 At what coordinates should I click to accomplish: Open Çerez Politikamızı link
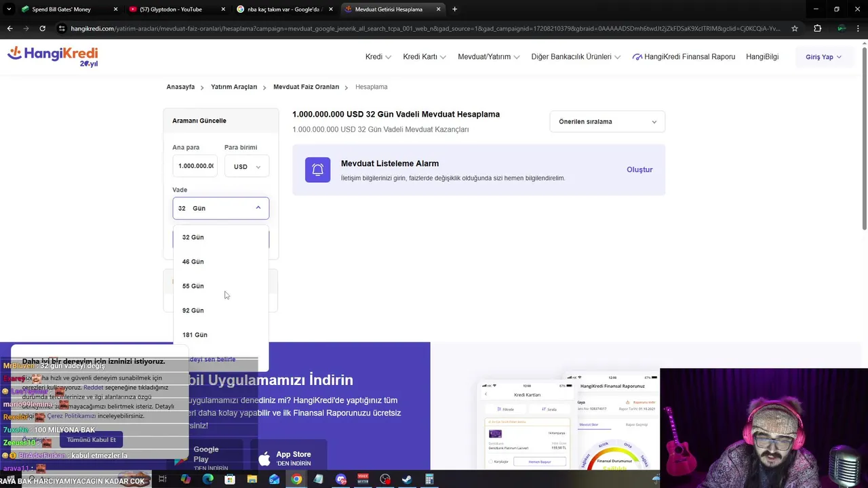click(x=71, y=416)
